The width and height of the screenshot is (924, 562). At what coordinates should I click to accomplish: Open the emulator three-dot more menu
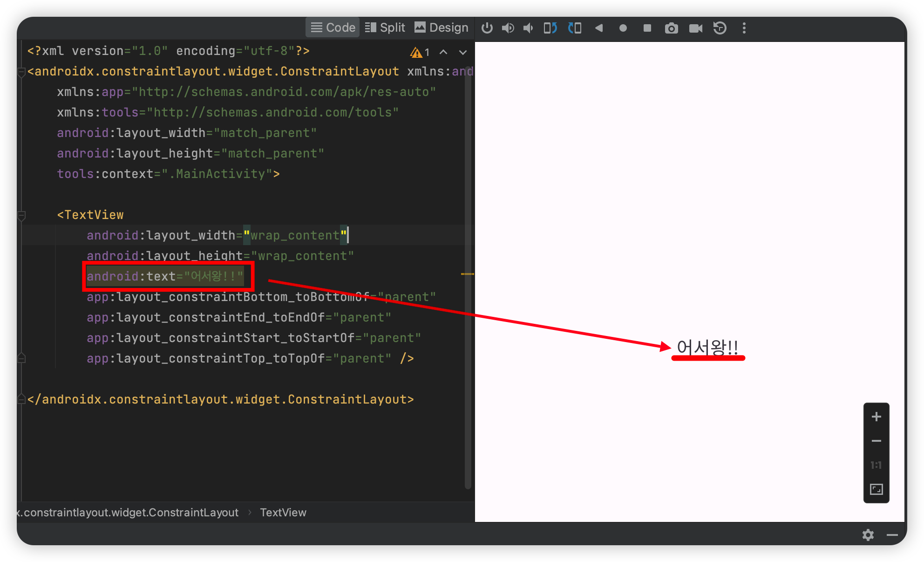click(744, 28)
